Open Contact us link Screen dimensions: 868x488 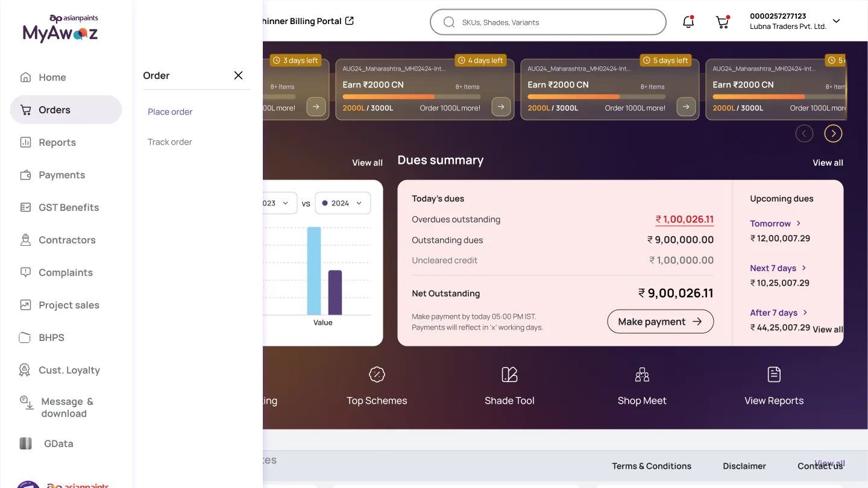(820, 466)
